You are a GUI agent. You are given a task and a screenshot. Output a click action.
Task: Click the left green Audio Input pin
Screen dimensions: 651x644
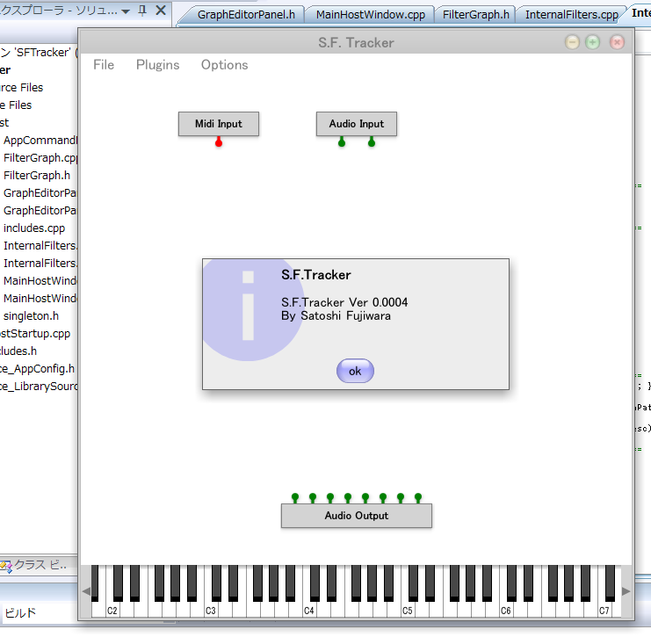(342, 142)
